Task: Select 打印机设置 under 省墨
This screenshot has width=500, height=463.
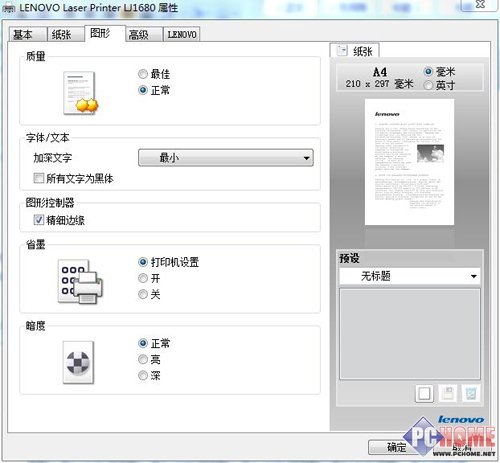Action: [x=143, y=262]
